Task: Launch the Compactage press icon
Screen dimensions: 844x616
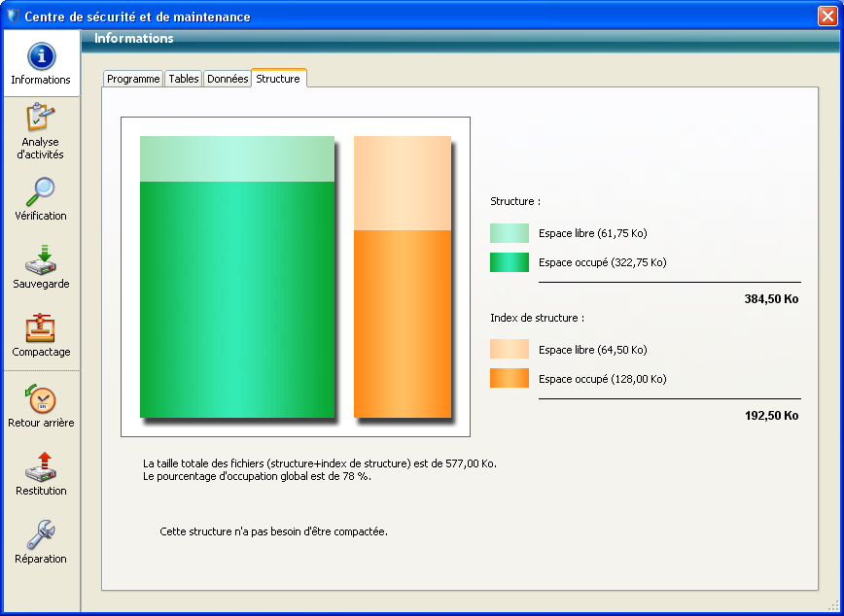Action: point(41,327)
